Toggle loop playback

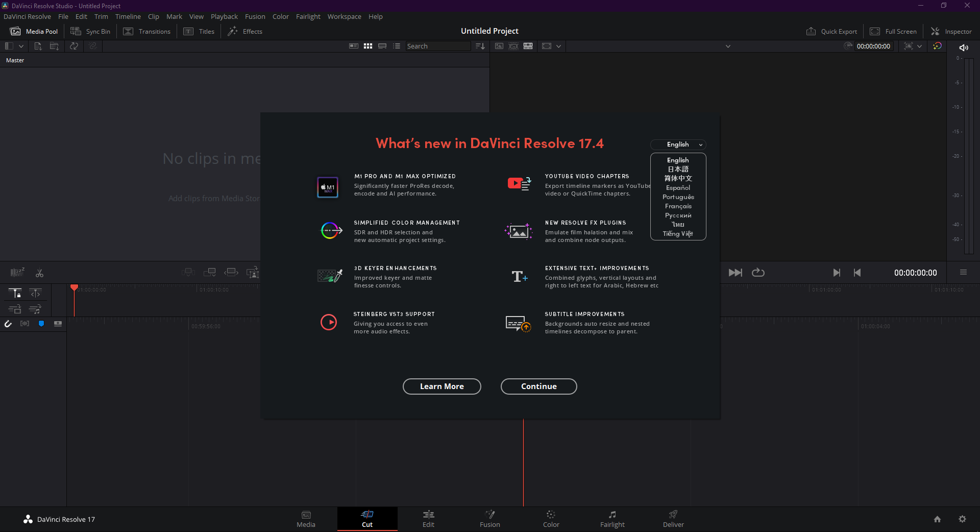758,273
